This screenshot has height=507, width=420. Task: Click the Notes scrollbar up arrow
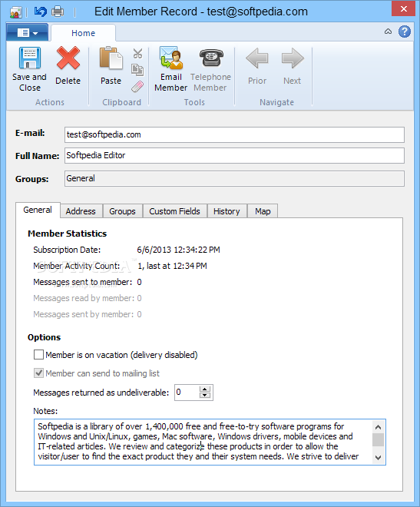click(379, 427)
